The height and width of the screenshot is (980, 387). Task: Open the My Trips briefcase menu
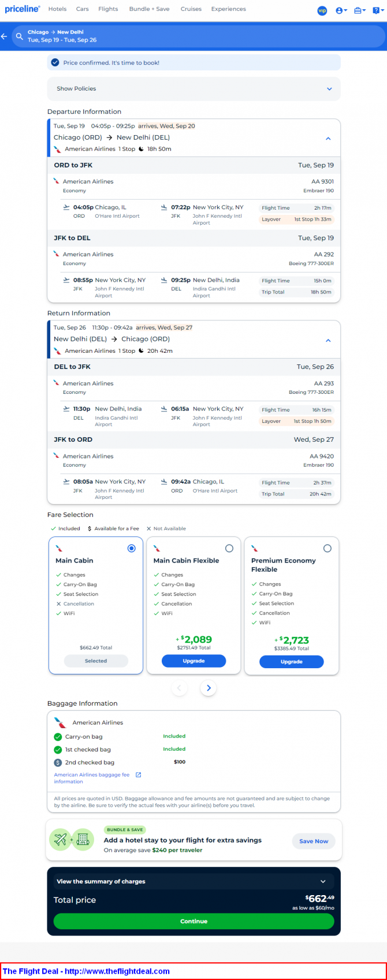point(359,10)
